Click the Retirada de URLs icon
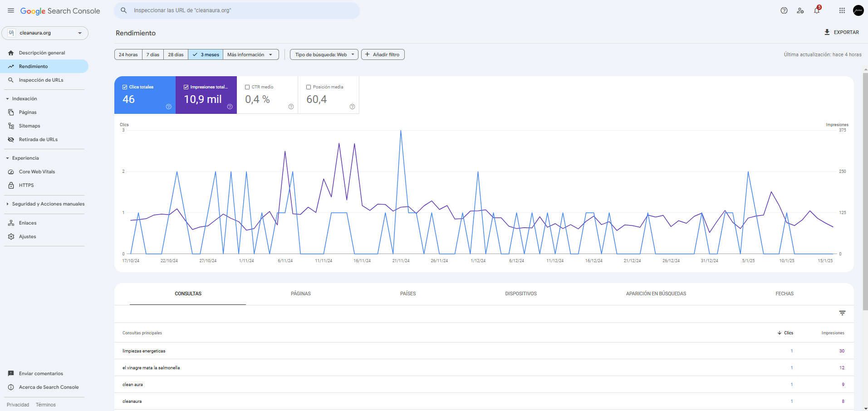 click(11, 139)
